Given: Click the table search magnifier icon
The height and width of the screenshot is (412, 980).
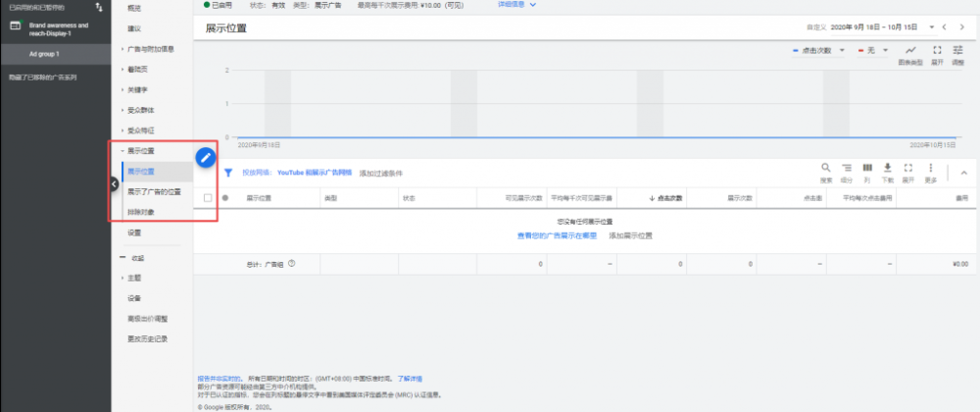Looking at the screenshot, I should [x=825, y=169].
